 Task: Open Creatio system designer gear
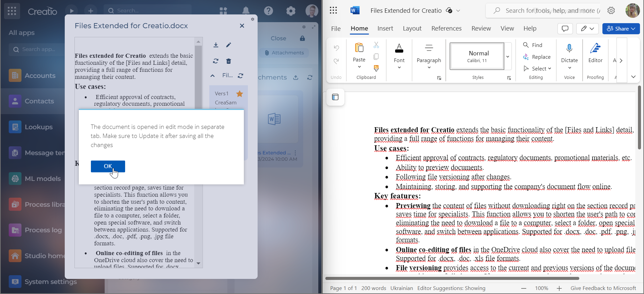[x=291, y=11]
